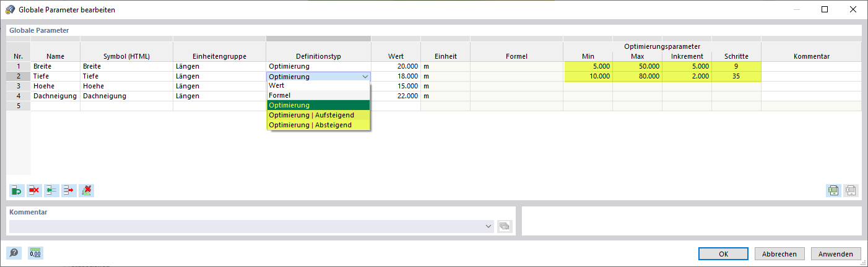Open the help icon at bottom left
868x267 pixels.
pos(14,253)
